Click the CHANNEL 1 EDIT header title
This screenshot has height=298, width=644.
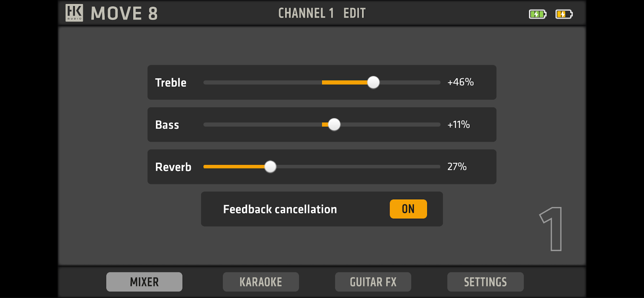(x=322, y=13)
